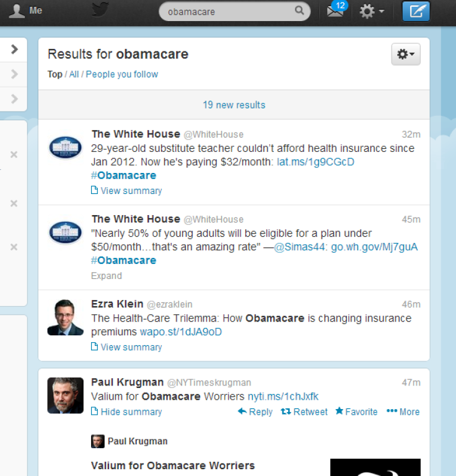Open the top bar settings gear menu
This screenshot has width=456, height=476.
[372, 12]
